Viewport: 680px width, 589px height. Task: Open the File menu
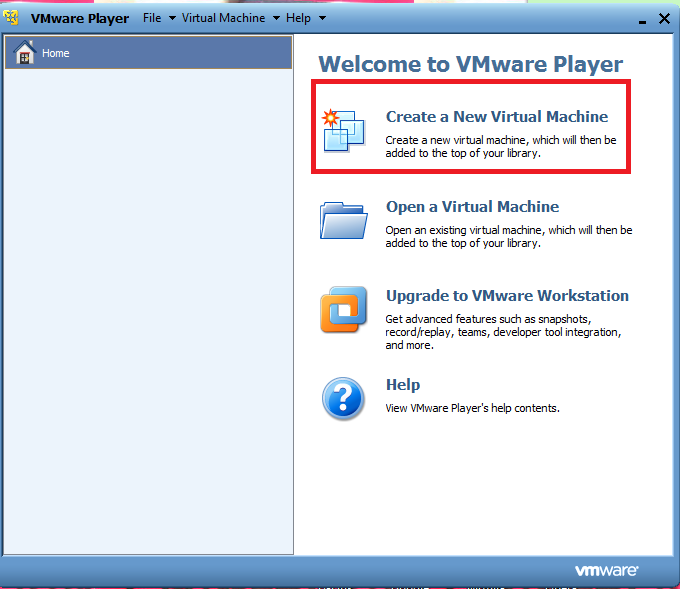152,18
